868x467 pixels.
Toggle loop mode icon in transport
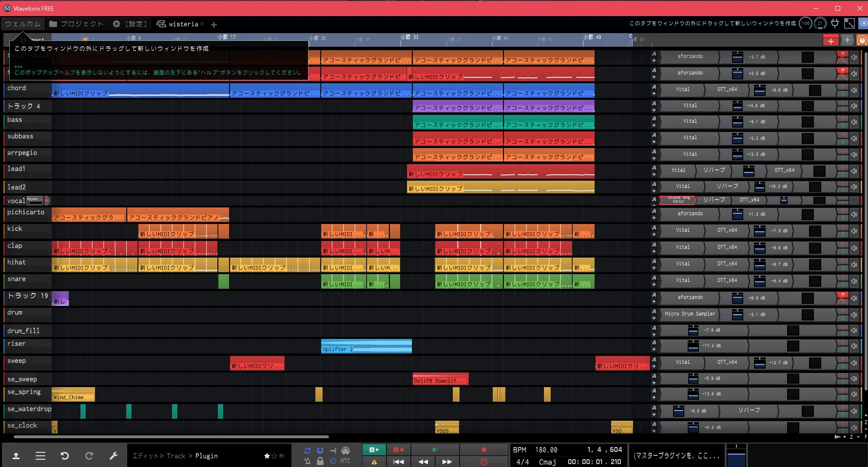307,450
